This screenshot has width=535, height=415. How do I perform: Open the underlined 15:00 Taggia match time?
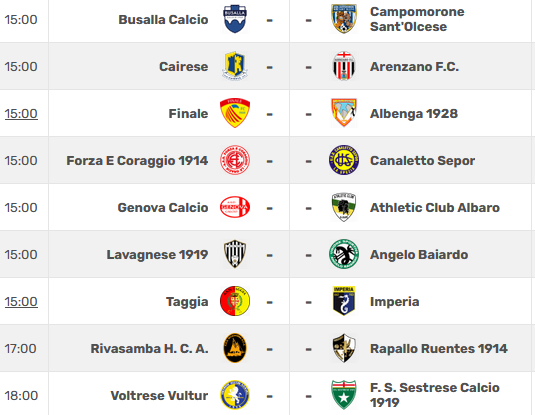21,302
